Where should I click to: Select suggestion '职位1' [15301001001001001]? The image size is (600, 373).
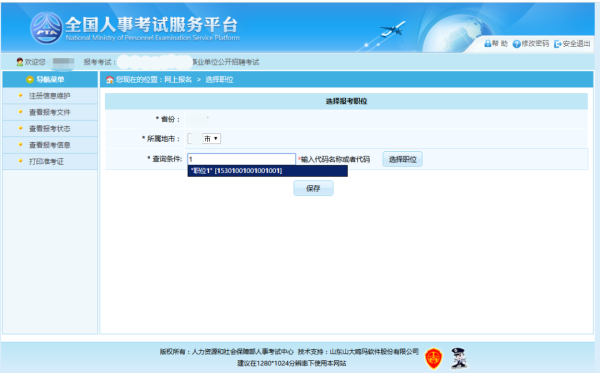pyautogui.click(x=267, y=171)
